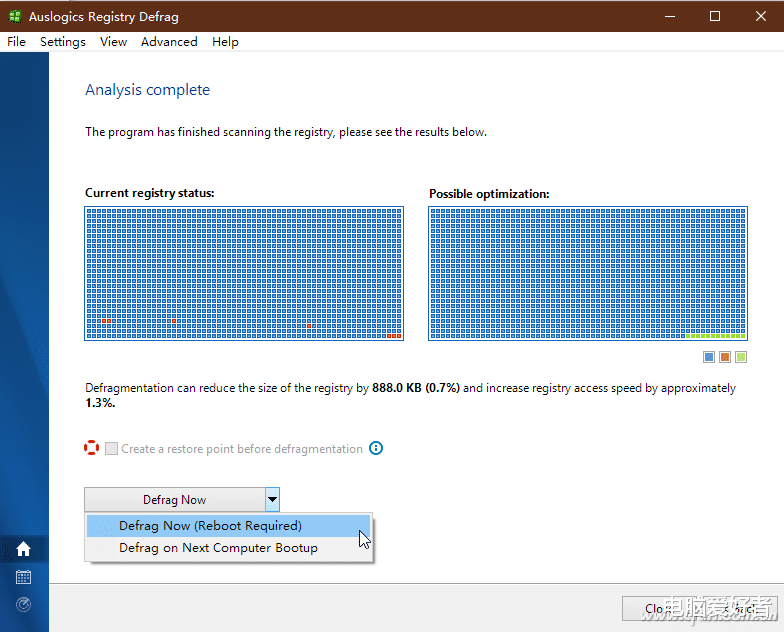Open the gauge icon in the sidebar
This screenshot has width=784, height=632.
pyautogui.click(x=24, y=604)
